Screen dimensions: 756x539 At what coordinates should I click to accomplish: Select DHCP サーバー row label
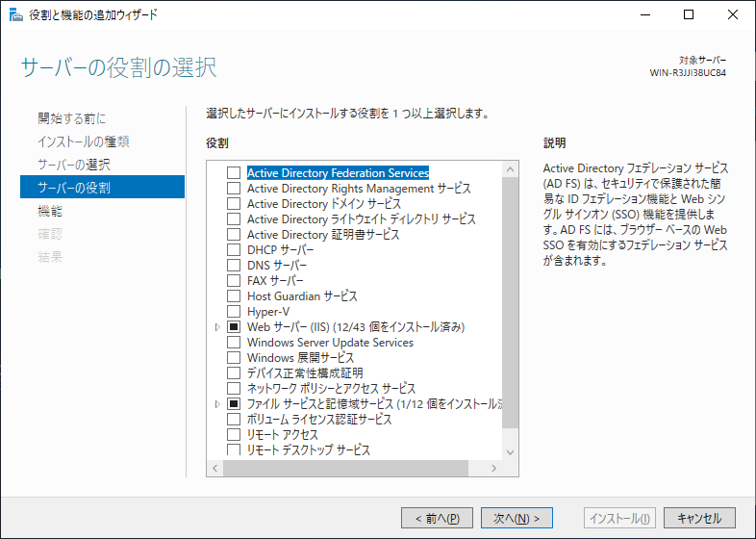pyautogui.click(x=280, y=250)
